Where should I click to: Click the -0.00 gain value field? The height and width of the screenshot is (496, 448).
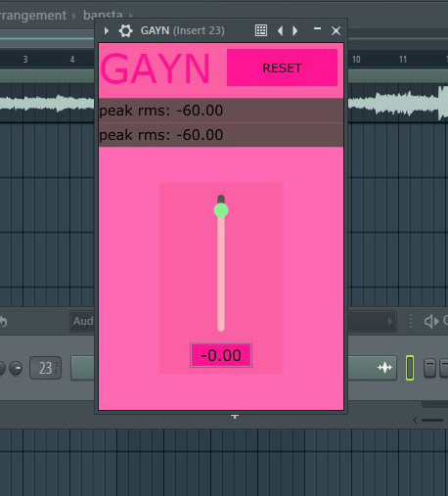(x=221, y=355)
